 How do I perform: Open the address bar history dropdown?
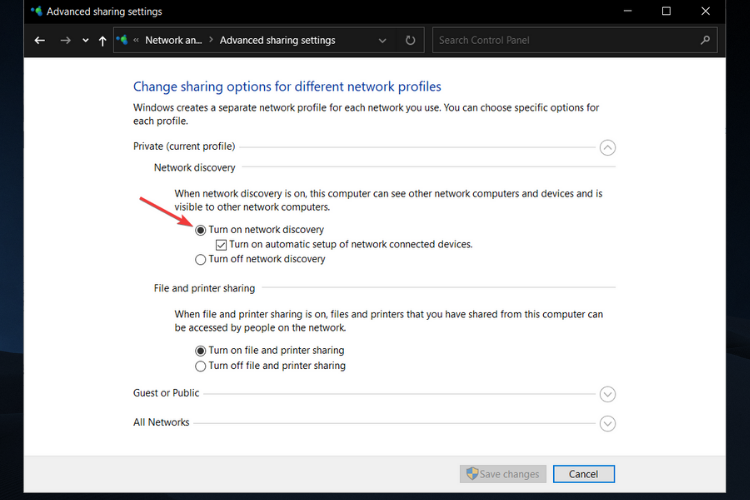[x=382, y=41]
